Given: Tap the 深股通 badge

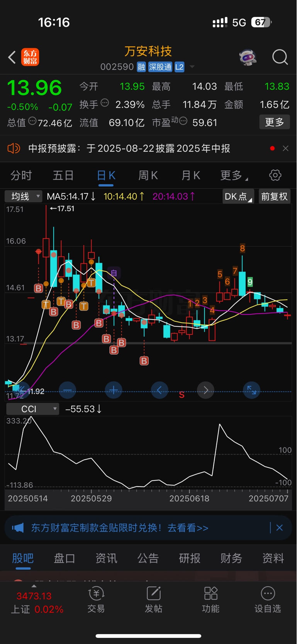Looking at the screenshot, I should coord(160,67).
